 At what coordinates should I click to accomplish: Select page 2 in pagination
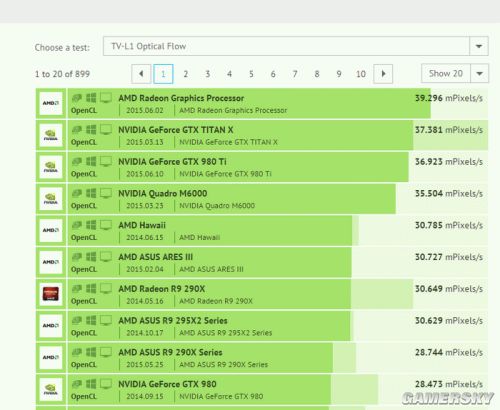pos(186,74)
